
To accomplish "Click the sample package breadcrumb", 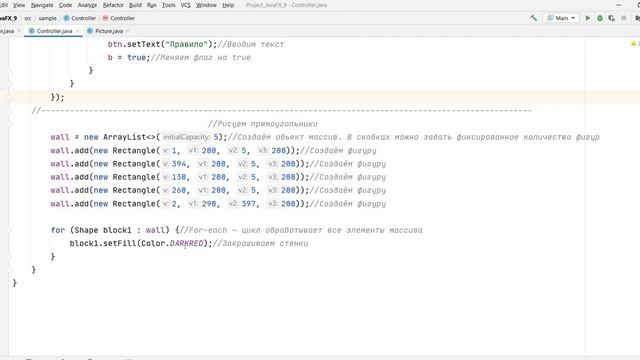I will [x=48, y=18].
